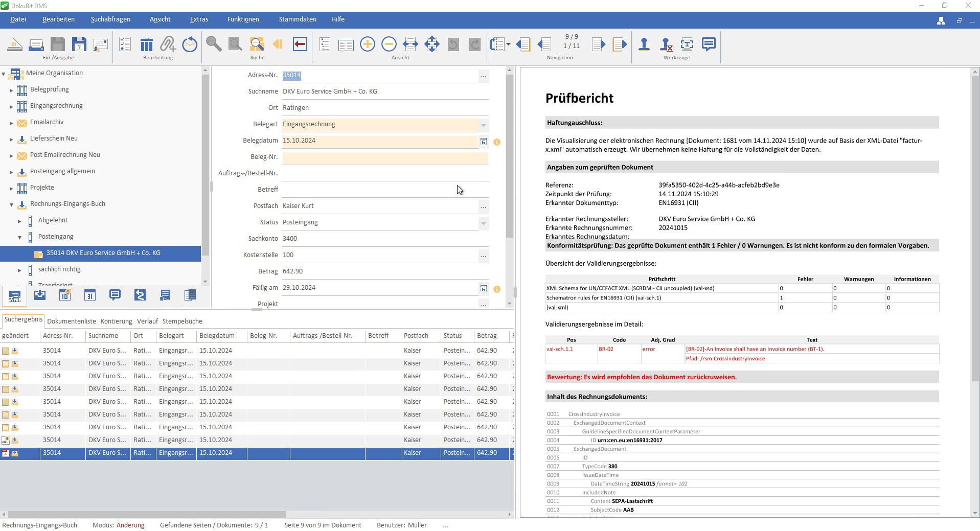Switch to the Kontierung tab
This screenshot has width=980, height=531.
point(116,321)
